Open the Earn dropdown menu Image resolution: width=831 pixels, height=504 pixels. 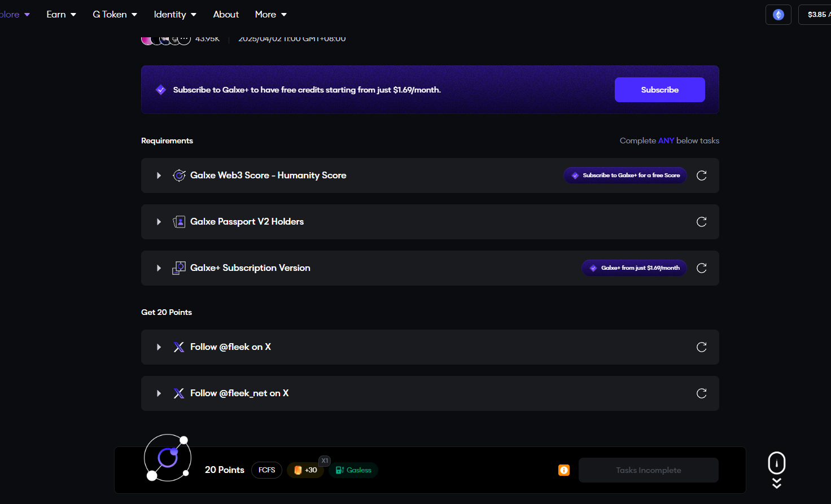point(61,15)
